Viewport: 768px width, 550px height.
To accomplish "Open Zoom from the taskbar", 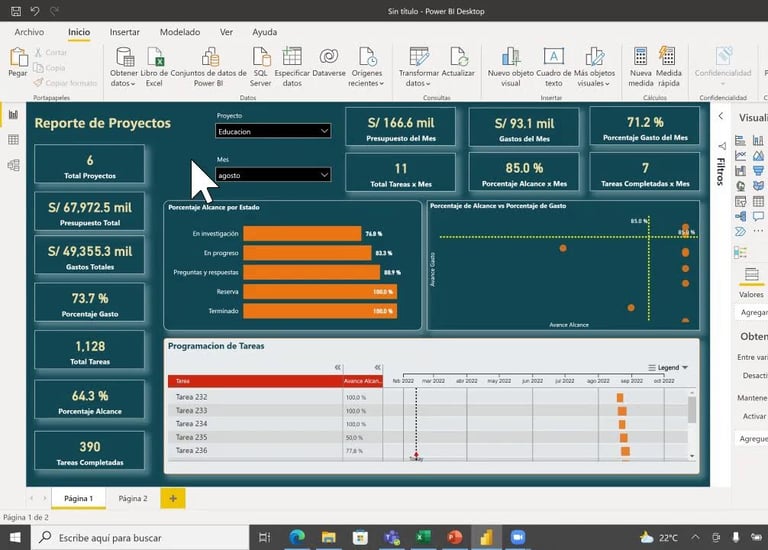I will 518,537.
